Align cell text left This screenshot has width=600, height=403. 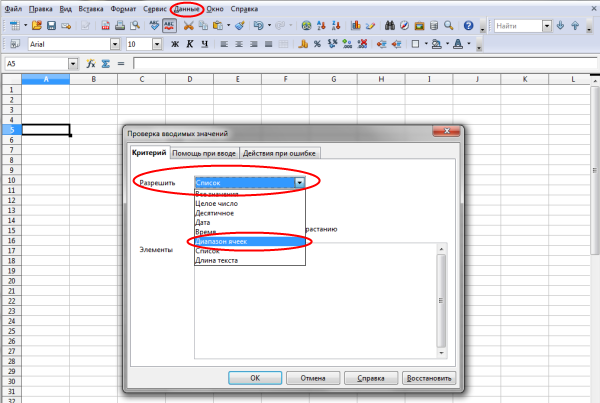pos(224,44)
